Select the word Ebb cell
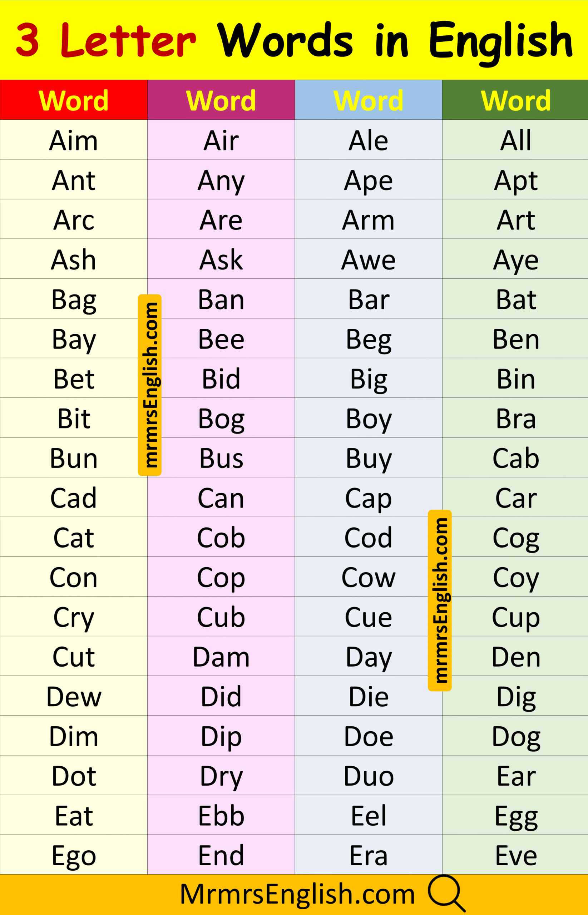Image resolution: width=588 pixels, height=915 pixels. (221, 815)
